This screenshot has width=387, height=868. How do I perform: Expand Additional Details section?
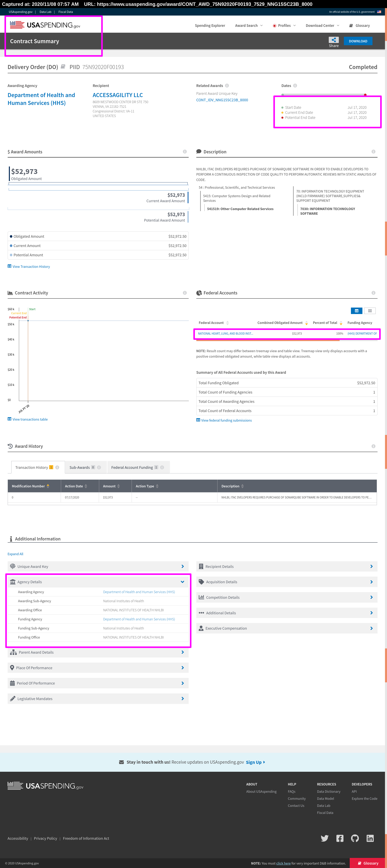tap(287, 613)
